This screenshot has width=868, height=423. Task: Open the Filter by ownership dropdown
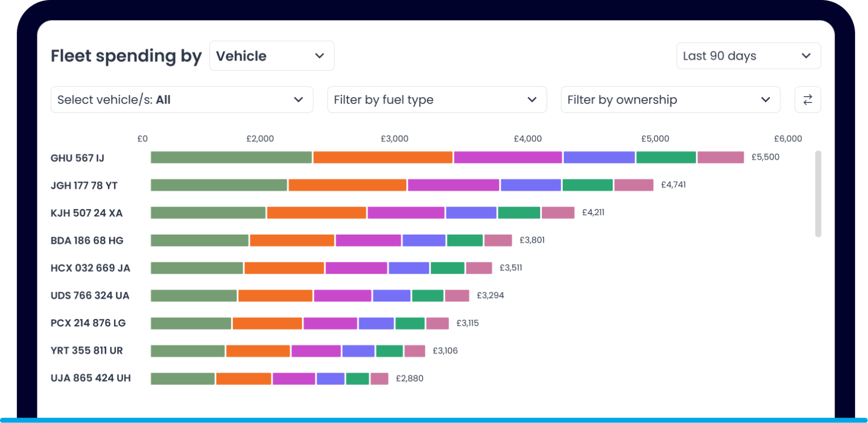point(670,100)
